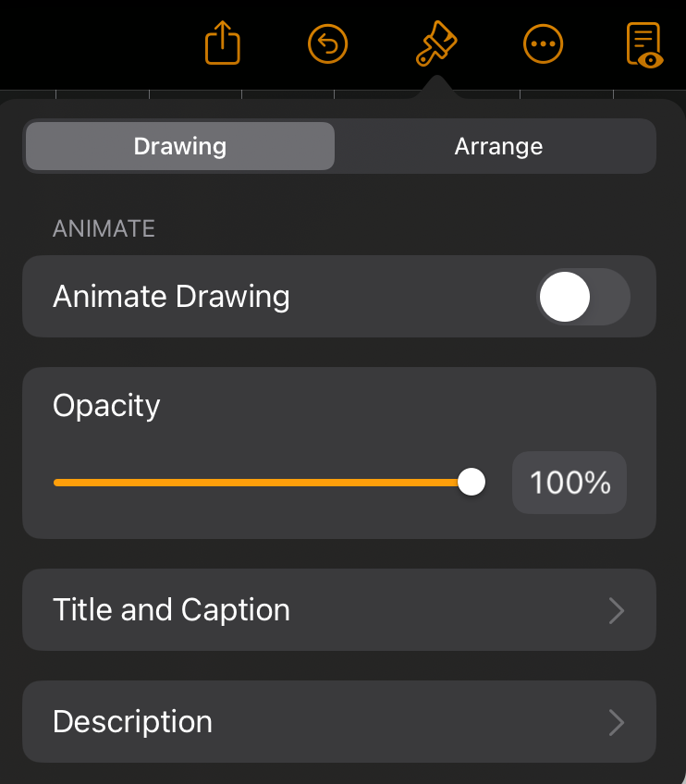Screen dimensions: 686x784
Task: Click the Undo arrow icon
Action: pos(327,44)
